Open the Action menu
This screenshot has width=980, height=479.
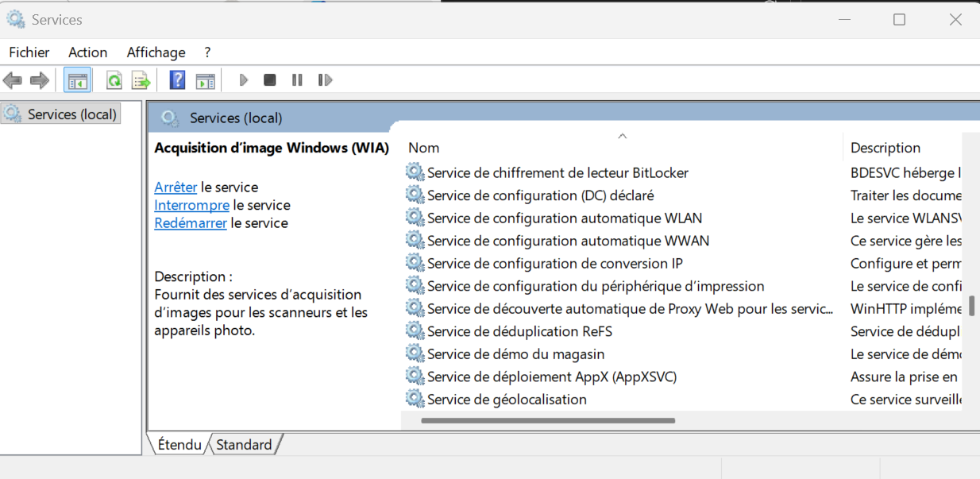tap(87, 52)
